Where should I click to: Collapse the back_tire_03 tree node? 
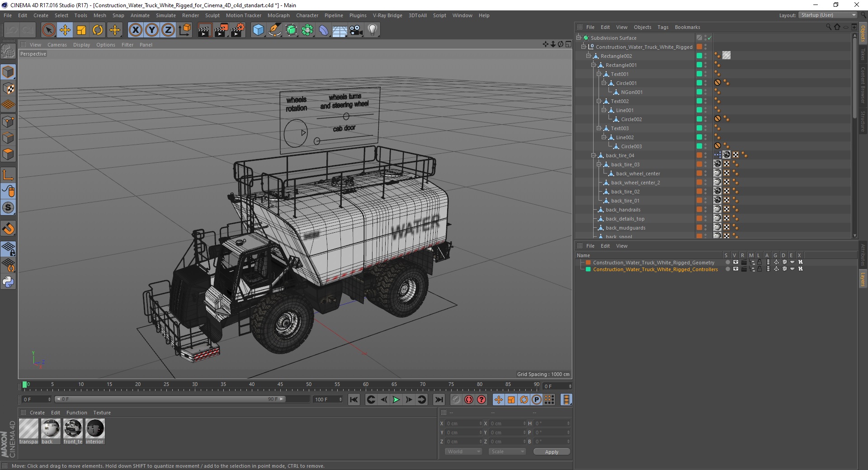click(x=599, y=164)
